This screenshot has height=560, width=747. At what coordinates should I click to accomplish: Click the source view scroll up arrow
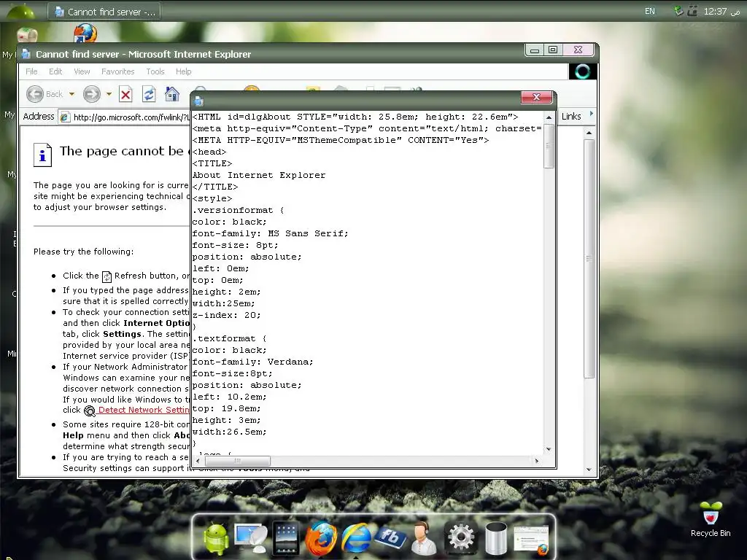549,117
